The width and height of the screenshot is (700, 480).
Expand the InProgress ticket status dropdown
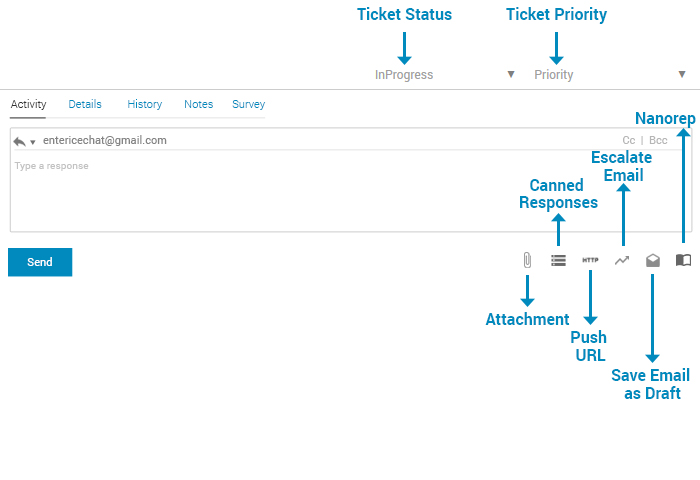pos(445,75)
